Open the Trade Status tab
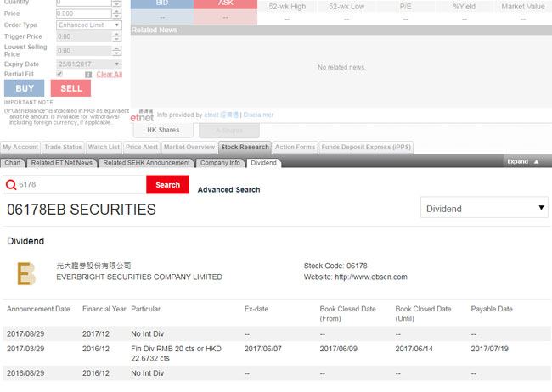 coord(63,147)
